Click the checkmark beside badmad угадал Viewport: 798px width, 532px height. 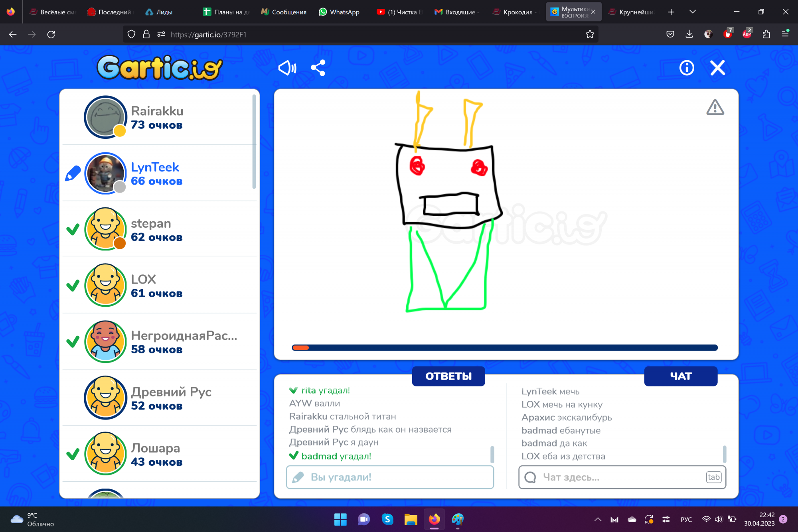pyautogui.click(x=294, y=455)
